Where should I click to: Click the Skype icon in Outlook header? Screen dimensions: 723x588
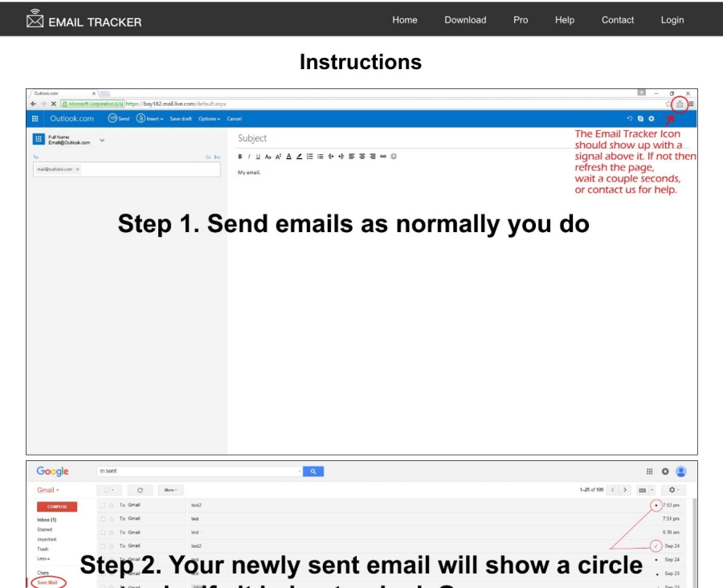coord(640,119)
